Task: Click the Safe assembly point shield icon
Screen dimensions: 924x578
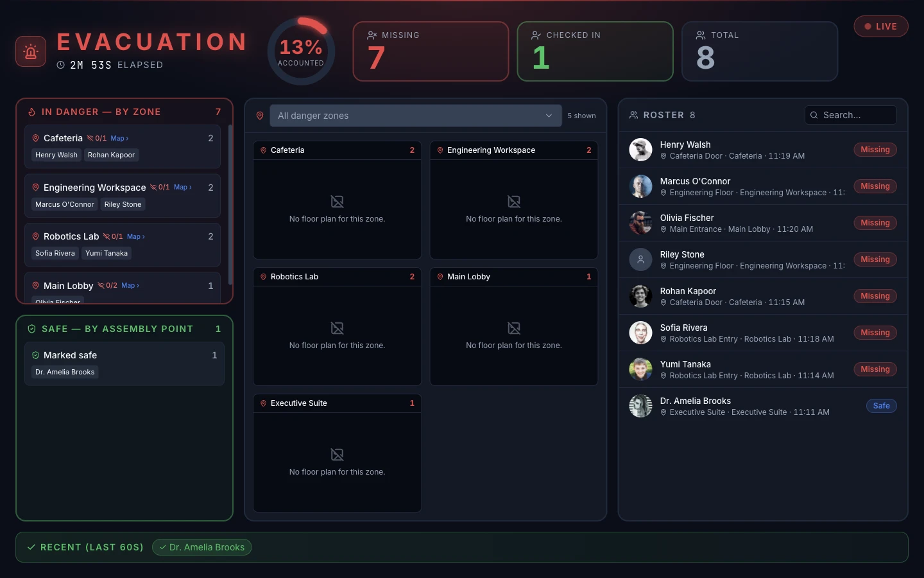Action: (31, 329)
